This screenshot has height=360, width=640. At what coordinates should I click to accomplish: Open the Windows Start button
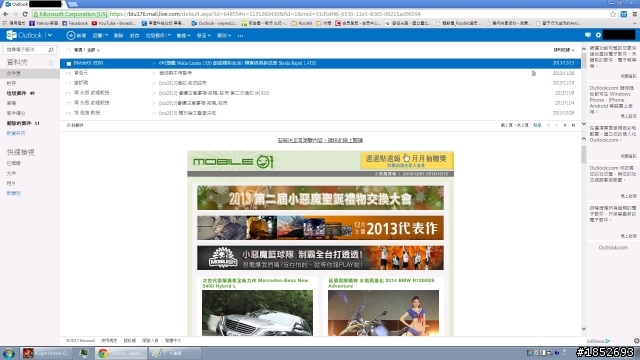tap(9, 353)
